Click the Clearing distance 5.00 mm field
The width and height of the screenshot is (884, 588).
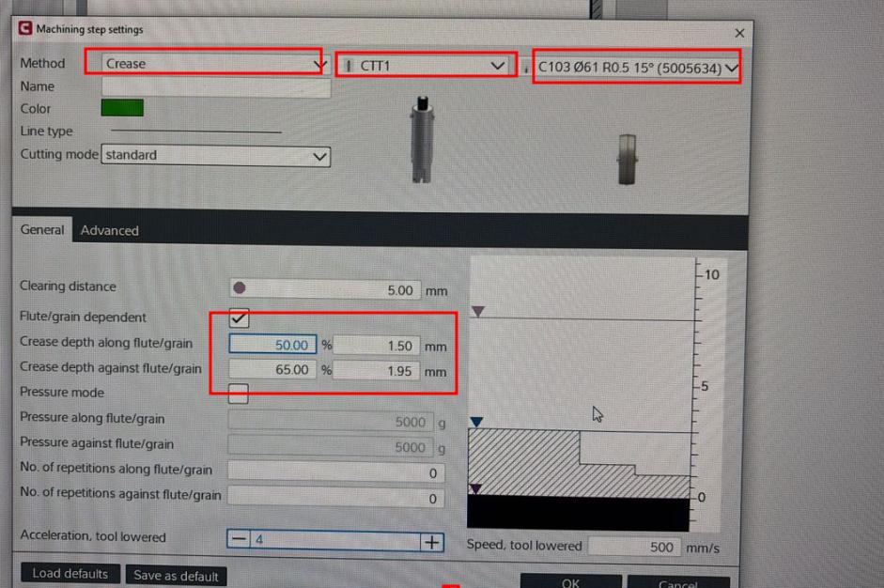(325, 289)
